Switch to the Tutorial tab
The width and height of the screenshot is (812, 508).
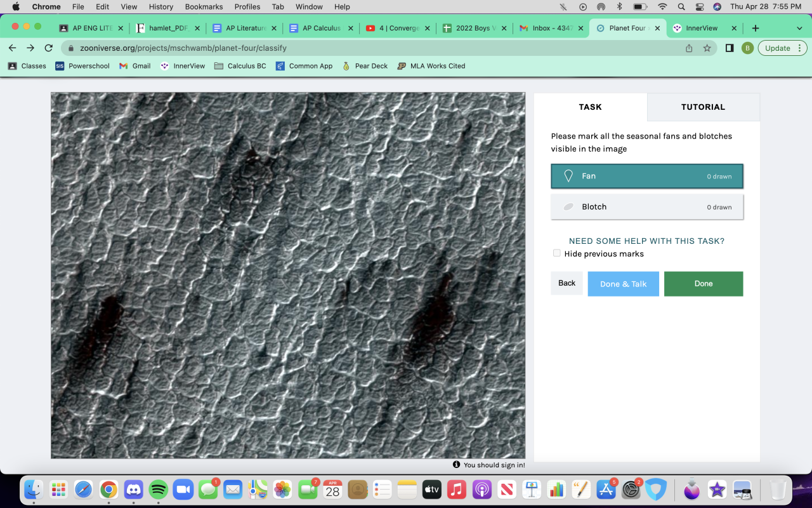tap(703, 107)
